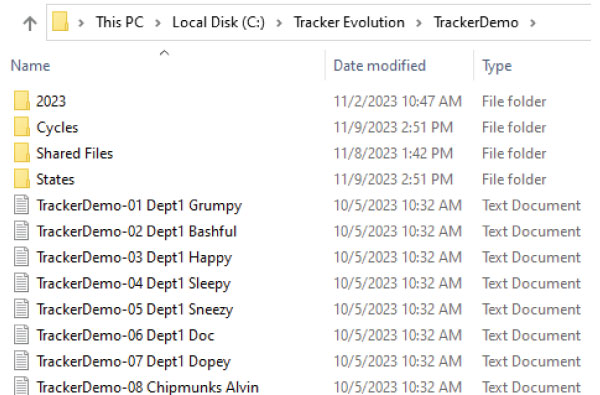Select file TrackerDemo-08 Chipmunks Alvin

pos(147,387)
